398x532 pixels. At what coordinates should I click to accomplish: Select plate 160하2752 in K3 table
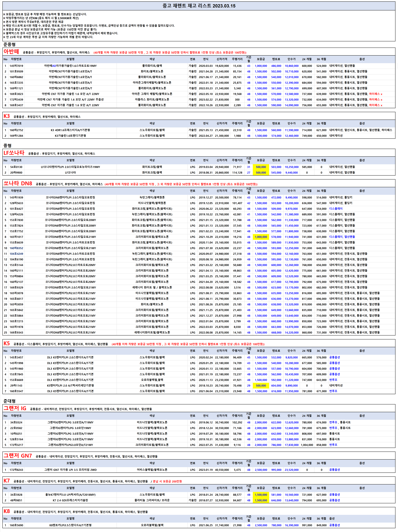pyautogui.click(x=16, y=130)
